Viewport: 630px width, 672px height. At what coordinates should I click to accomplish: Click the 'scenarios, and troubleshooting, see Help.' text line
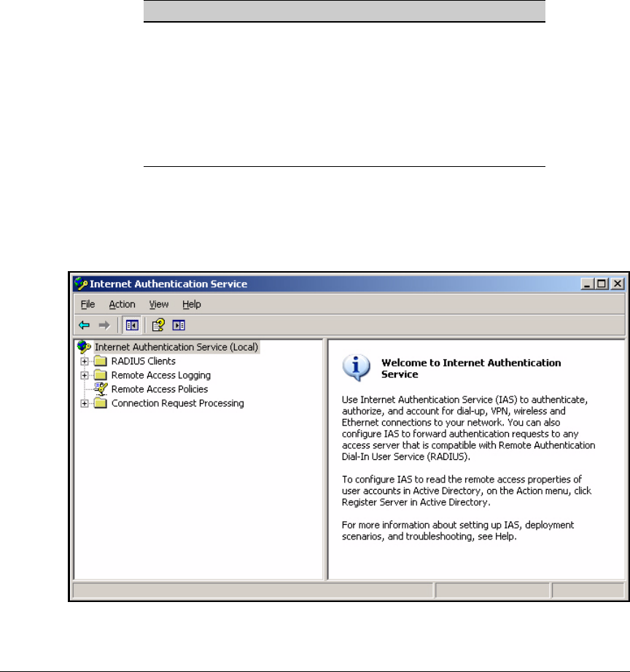pos(429,536)
